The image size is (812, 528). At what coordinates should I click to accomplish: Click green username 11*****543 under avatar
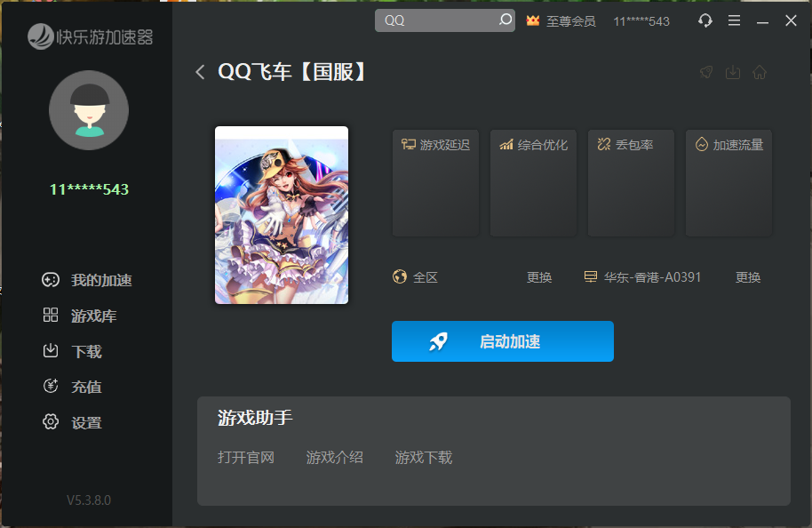point(89,189)
